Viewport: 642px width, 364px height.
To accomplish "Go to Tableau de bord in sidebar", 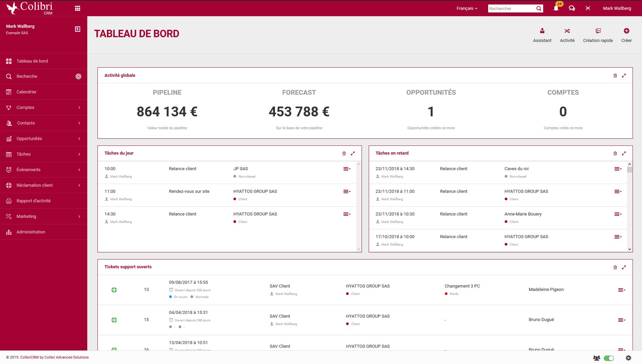I will (44, 61).
